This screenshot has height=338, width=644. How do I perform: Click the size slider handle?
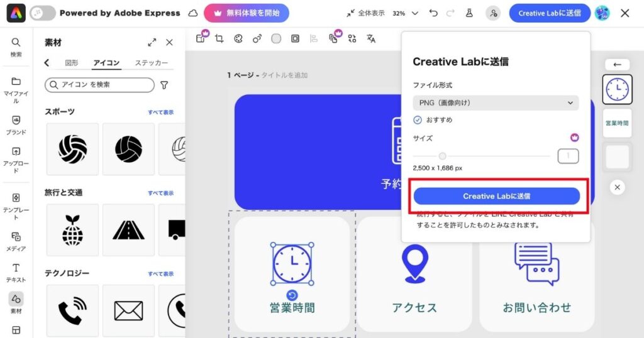coord(443,156)
